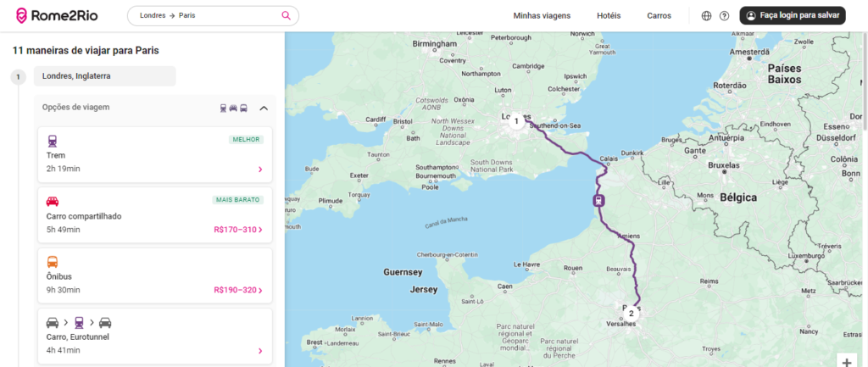Click Faça login para salvar button
Viewport: 868px width, 367px height.
pos(793,15)
